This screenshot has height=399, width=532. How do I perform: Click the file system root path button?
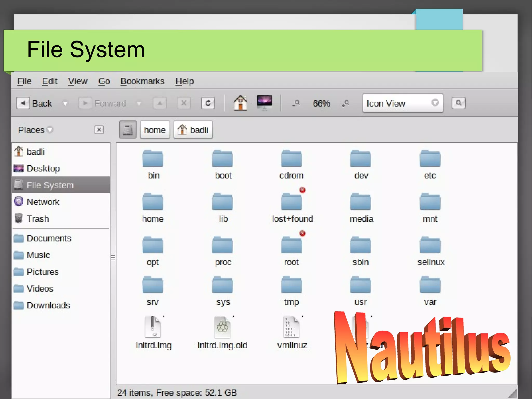(x=128, y=130)
